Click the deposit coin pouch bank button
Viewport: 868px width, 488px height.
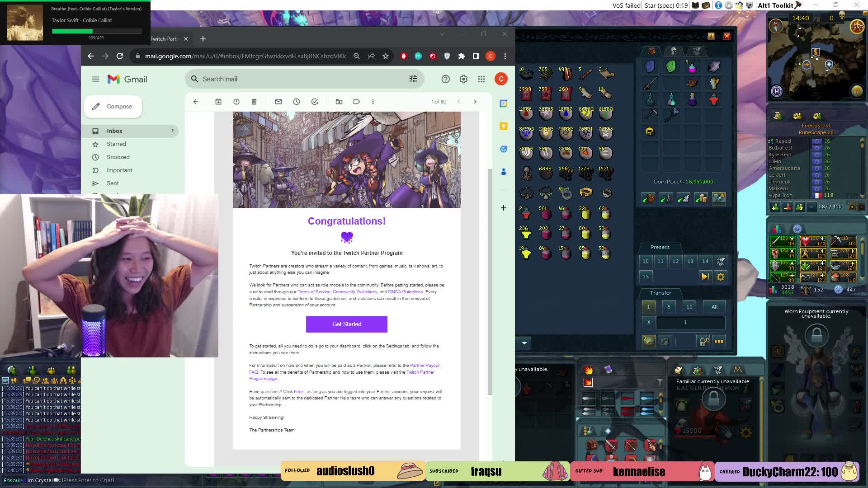(x=701, y=198)
